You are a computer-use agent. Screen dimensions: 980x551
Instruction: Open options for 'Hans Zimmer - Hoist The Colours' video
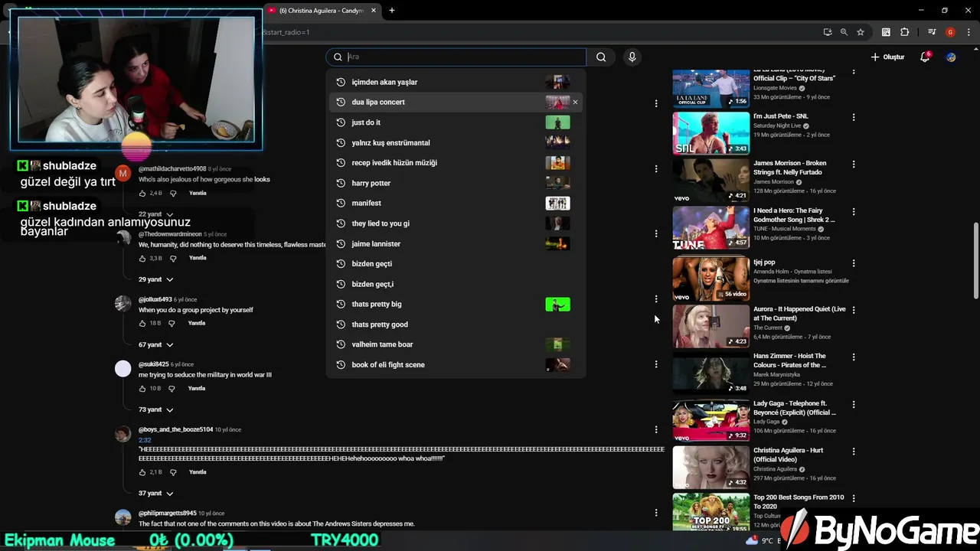(x=854, y=357)
